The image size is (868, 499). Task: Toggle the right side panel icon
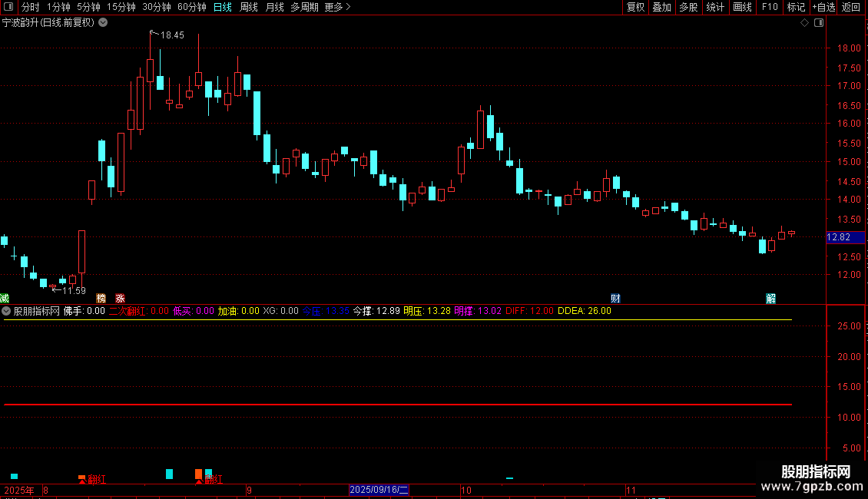(x=819, y=23)
